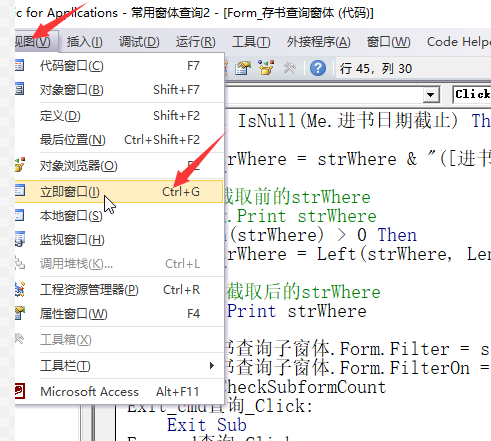Click the icon beside 监视窗口(H)
491x441 pixels.
pyautogui.click(x=20, y=239)
